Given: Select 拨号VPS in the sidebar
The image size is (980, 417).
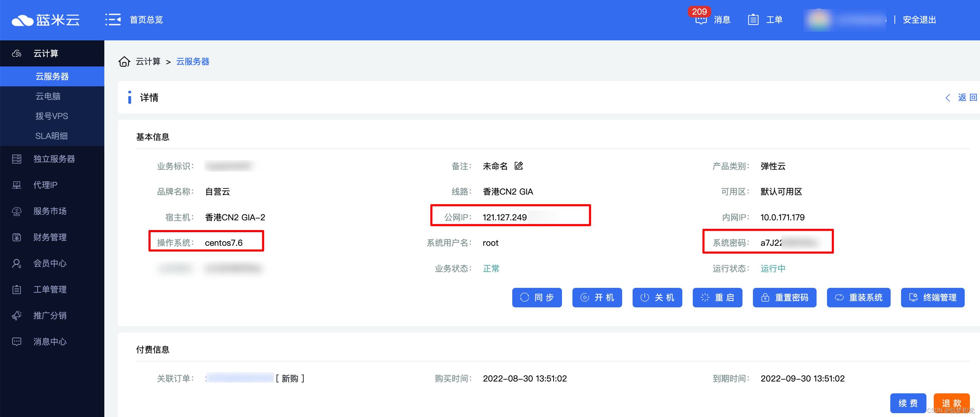Looking at the screenshot, I should (52, 116).
